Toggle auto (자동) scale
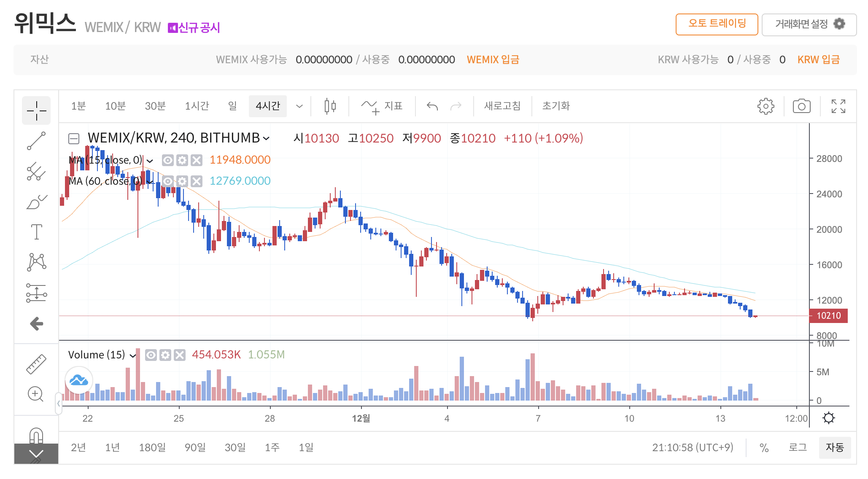 point(835,447)
